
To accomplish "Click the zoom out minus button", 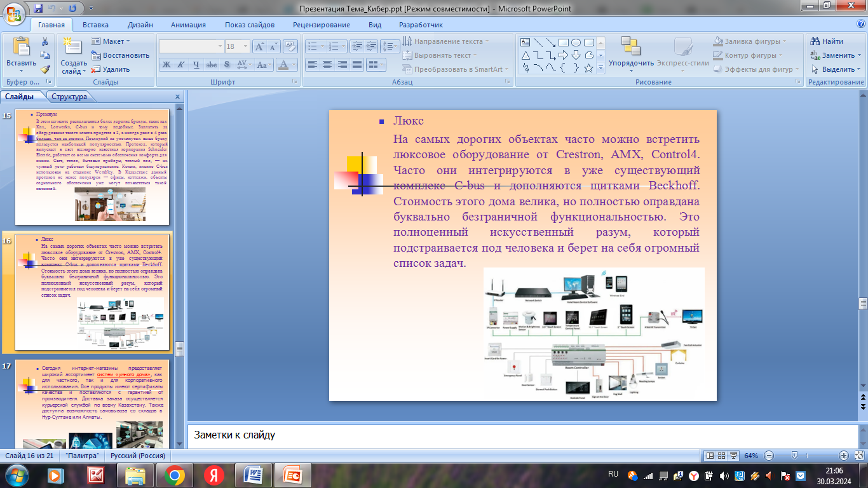I will tap(769, 456).
